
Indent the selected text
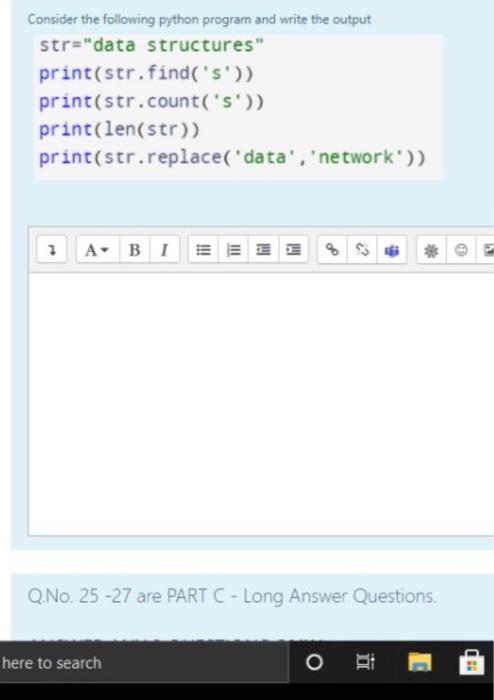click(x=293, y=250)
